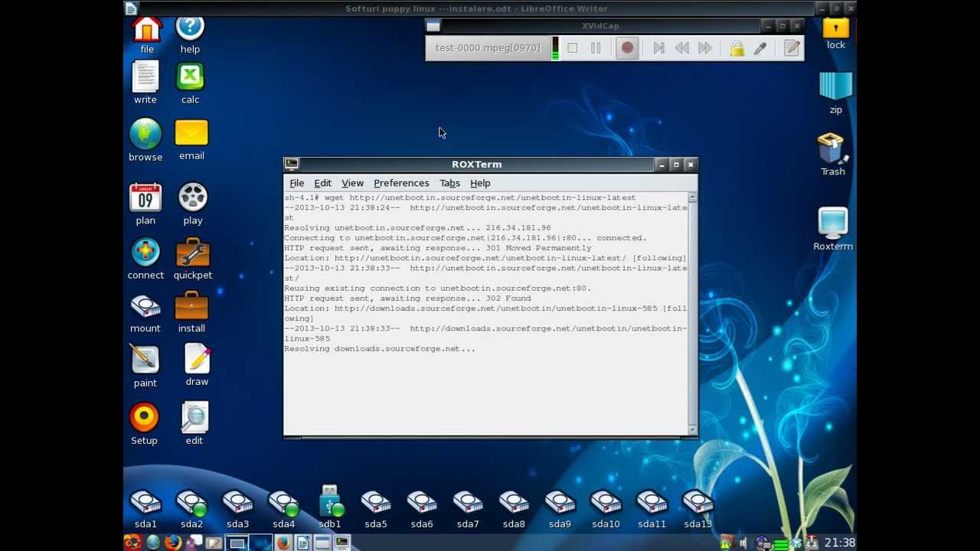This screenshot has height=551, width=980.
Task: Click the XVidCap fast-forward arrows
Action: tap(705, 48)
